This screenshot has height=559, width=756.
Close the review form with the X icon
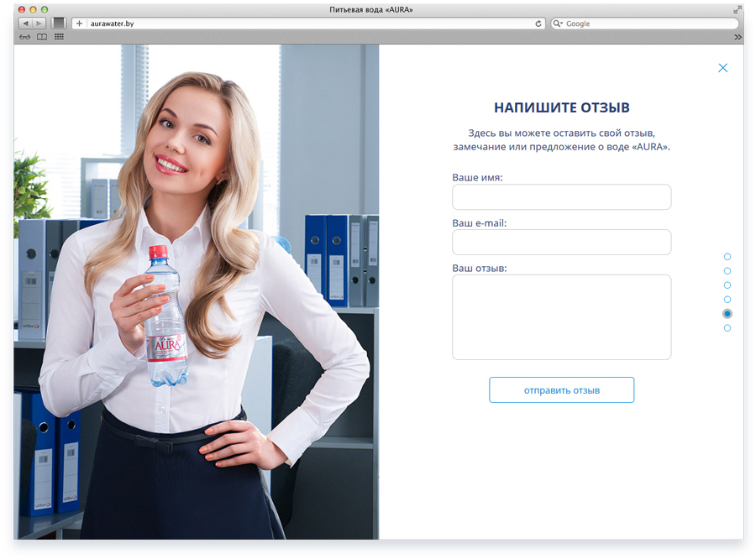tap(722, 68)
